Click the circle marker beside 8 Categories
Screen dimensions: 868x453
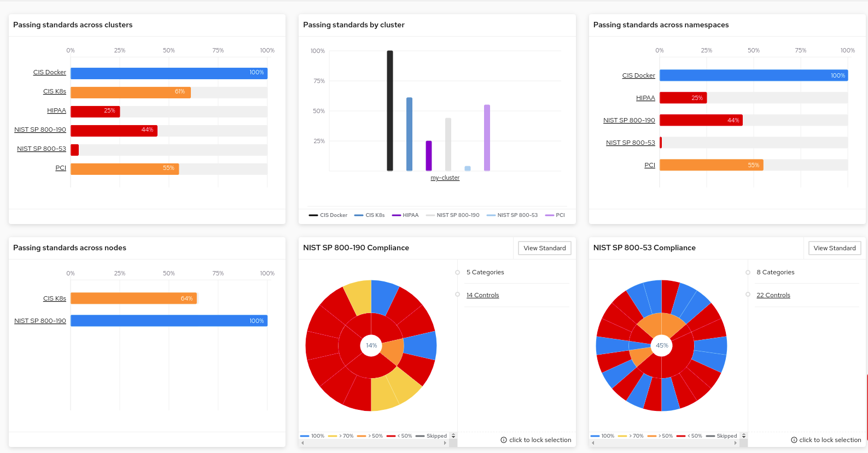pos(748,272)
